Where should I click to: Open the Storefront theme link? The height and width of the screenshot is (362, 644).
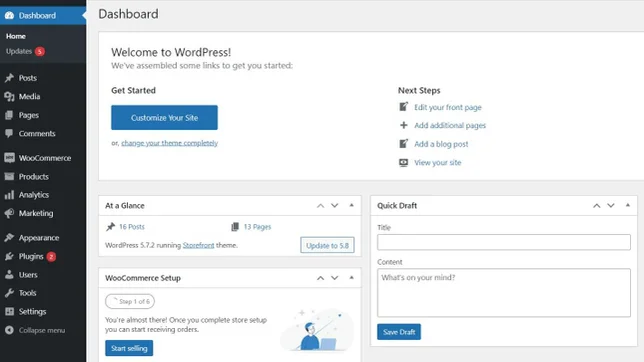[x=198, y=245]
